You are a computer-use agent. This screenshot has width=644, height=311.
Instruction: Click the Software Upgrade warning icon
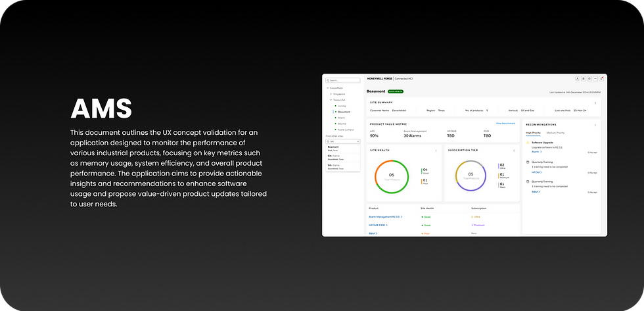coord(528,143)
